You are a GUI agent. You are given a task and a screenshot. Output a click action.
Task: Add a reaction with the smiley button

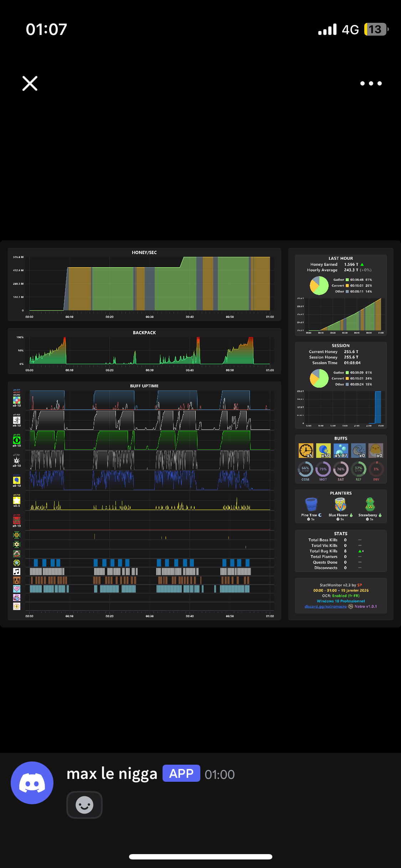[84, 805]
